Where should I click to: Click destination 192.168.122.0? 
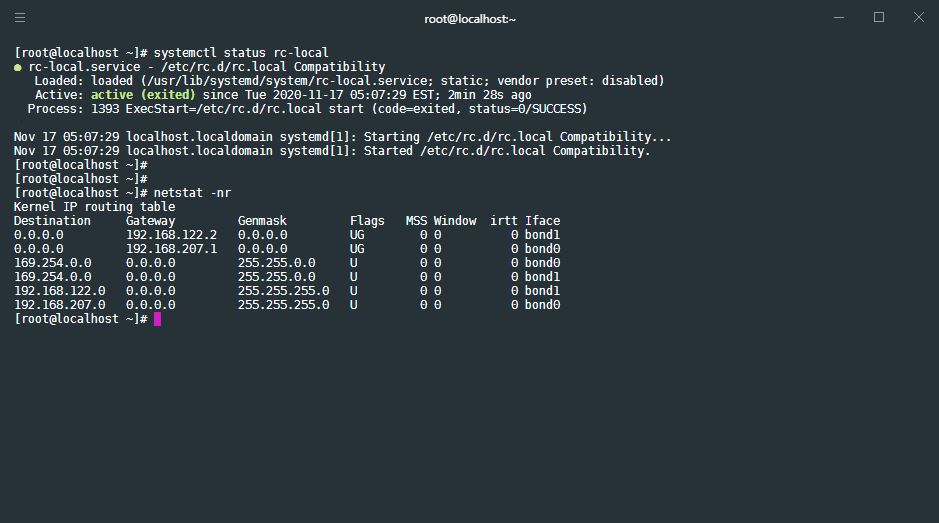(x=59, y=291)
